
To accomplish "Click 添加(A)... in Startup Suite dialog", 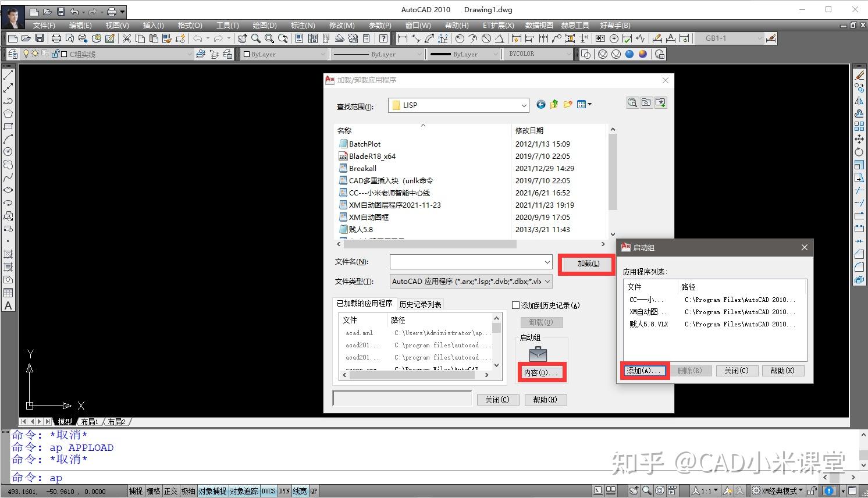I will [x=643, y=371].
